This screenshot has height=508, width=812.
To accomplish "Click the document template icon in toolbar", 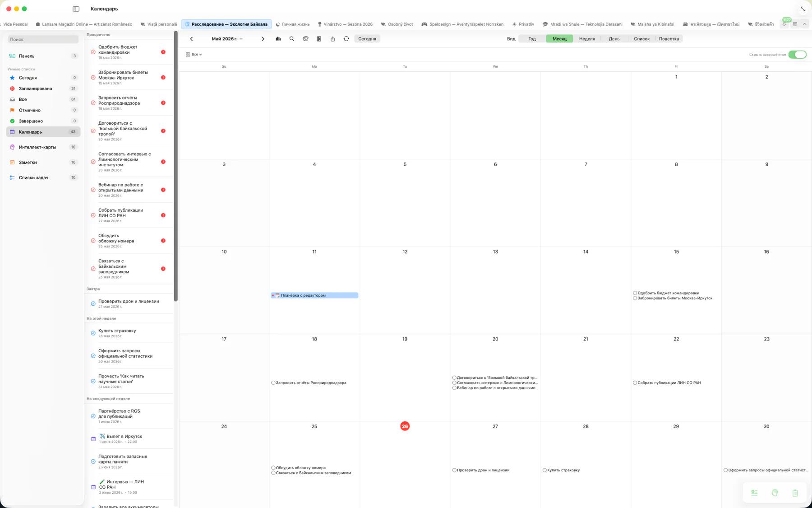I will point(319,39).
